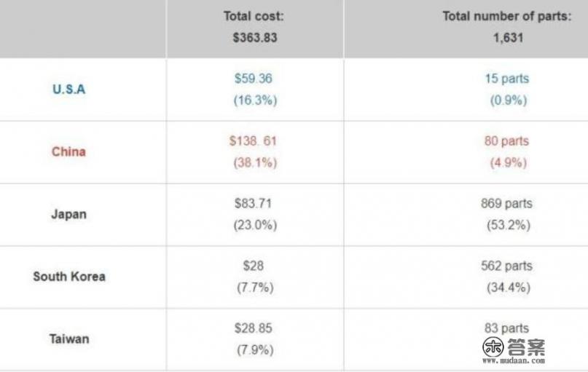Click the 83 parts Taiwan cell
Screen dimensions: 588x372
click(x=507, y=329)
